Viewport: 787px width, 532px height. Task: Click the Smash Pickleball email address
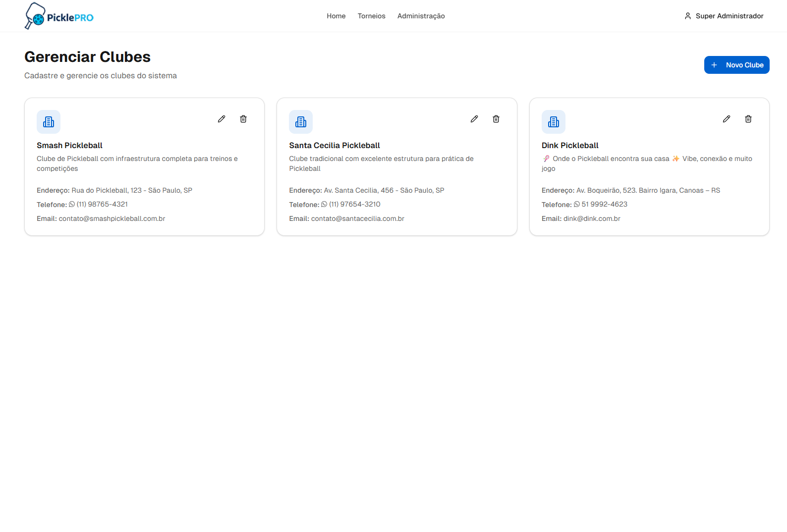coord(112,218)
